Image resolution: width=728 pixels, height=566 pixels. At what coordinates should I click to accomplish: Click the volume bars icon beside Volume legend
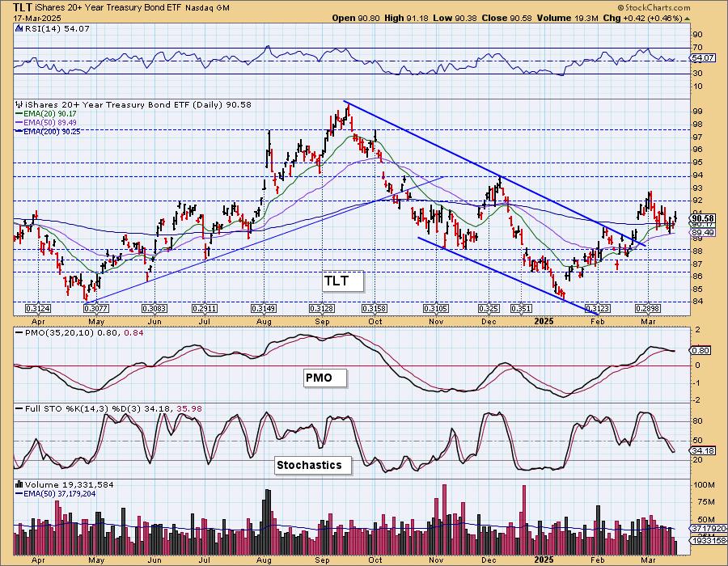pos(19,484)
